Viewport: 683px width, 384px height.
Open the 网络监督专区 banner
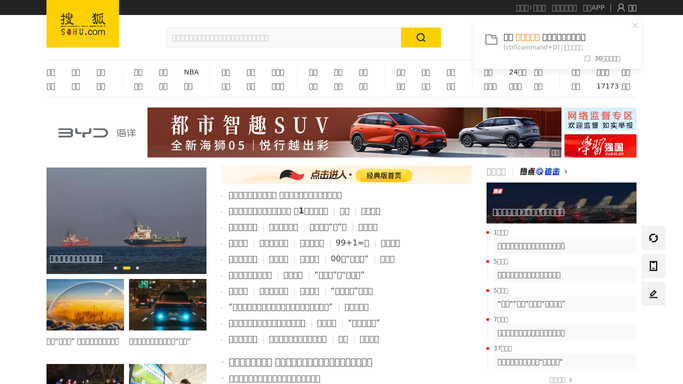point(600,119)
